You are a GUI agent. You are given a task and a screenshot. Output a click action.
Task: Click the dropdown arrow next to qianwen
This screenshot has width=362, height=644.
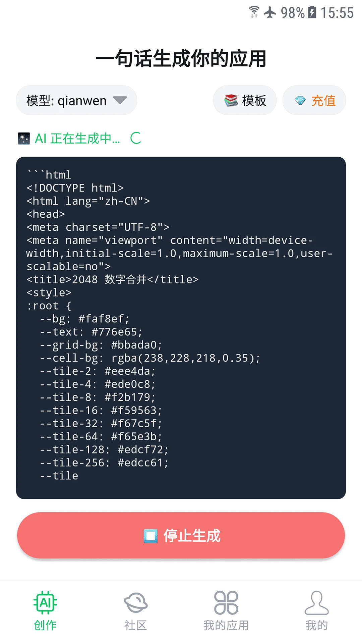tap(120, 100)
